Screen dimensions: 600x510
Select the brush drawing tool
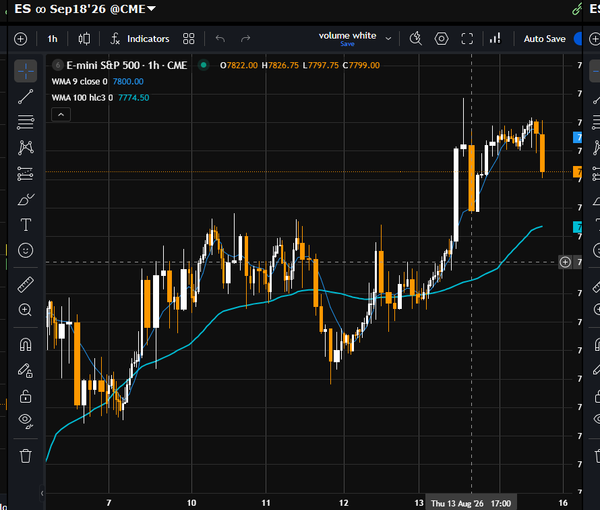pyautogui.click(x=26, y=199)
